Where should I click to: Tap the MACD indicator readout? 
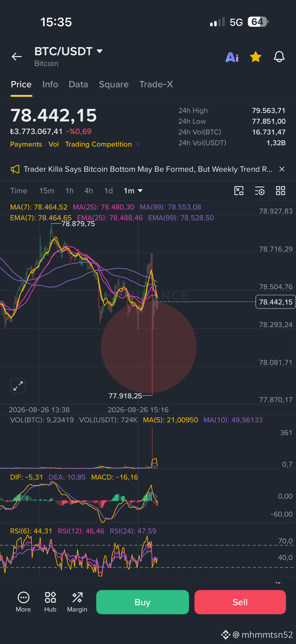114,477
